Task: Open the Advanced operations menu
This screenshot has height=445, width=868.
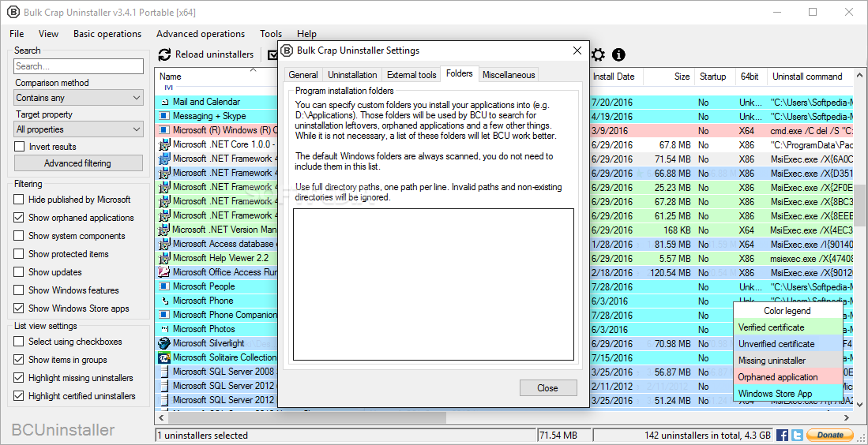Action: (x=201, y=34)
